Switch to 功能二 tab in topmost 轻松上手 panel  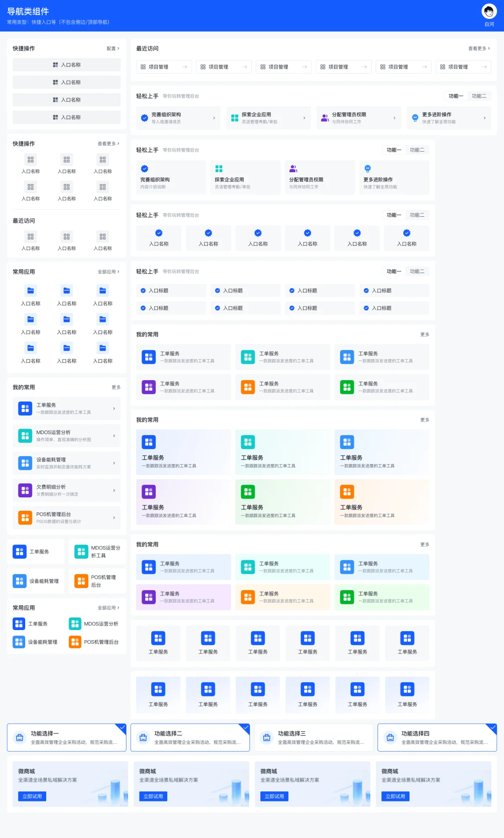click(479, 96)
